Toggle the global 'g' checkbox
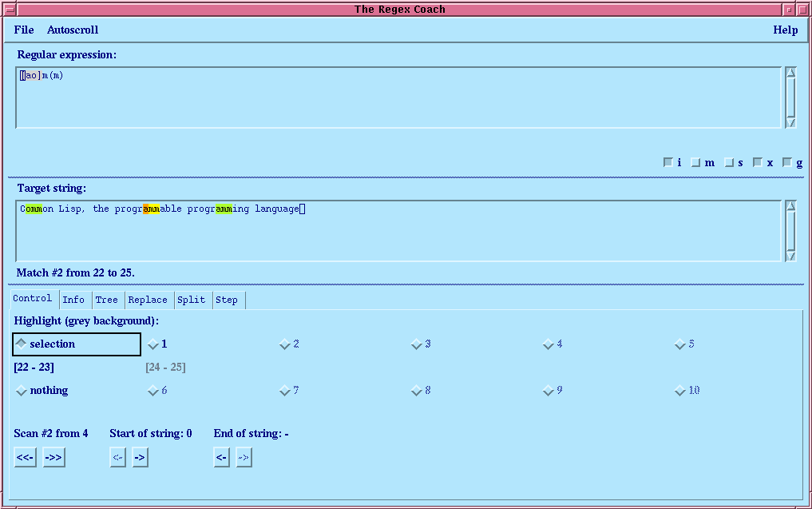This screenshot has height=509, width=812. (x=787, y=162)
